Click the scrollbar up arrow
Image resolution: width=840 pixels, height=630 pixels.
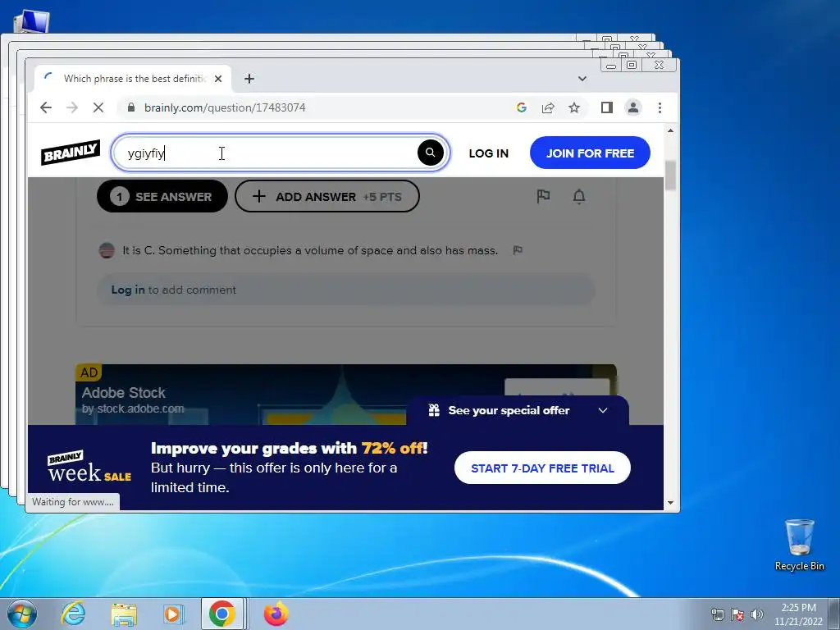pyautogui.click(x=670, y=130)
